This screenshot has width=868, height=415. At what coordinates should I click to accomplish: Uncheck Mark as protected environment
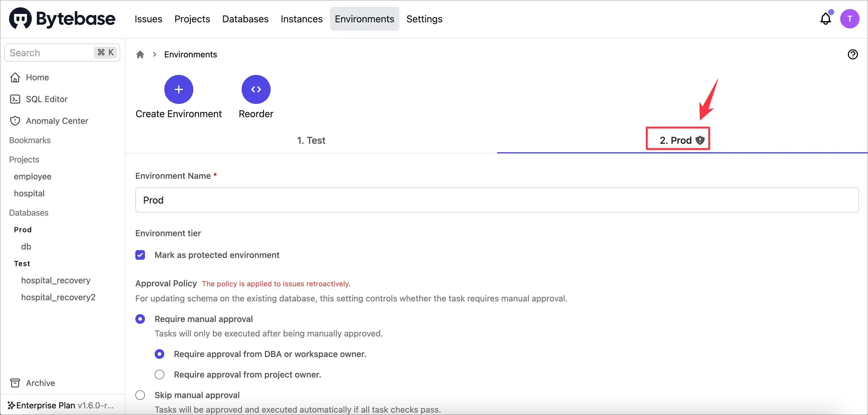pyautogui.click(x=140, y=255)
